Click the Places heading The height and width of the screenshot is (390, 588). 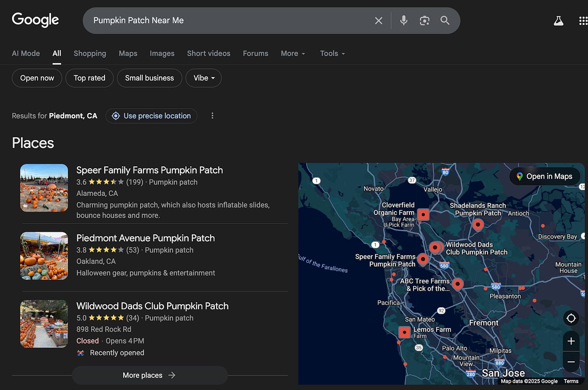click(x=33, y=143)
